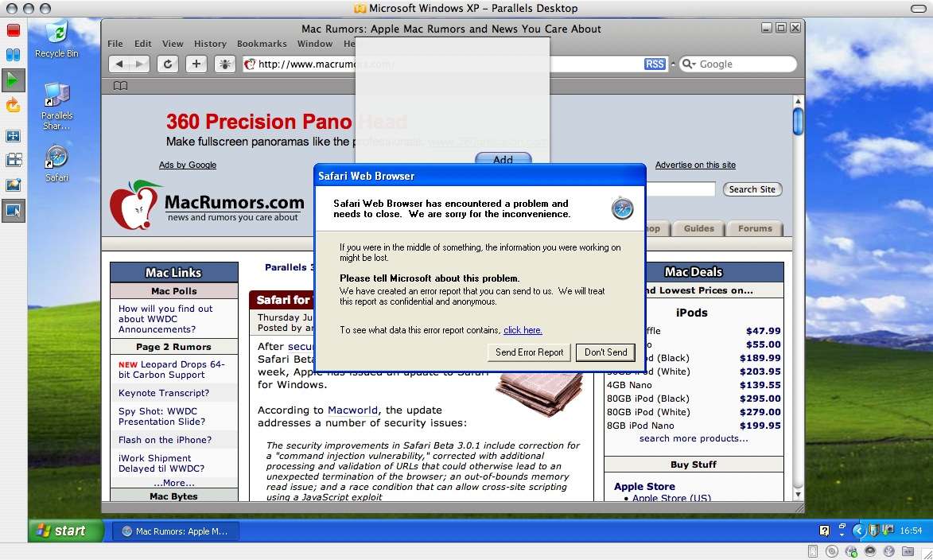Open the Recycle Bin desktop icon
933x560 pixels.
(56, 39)
